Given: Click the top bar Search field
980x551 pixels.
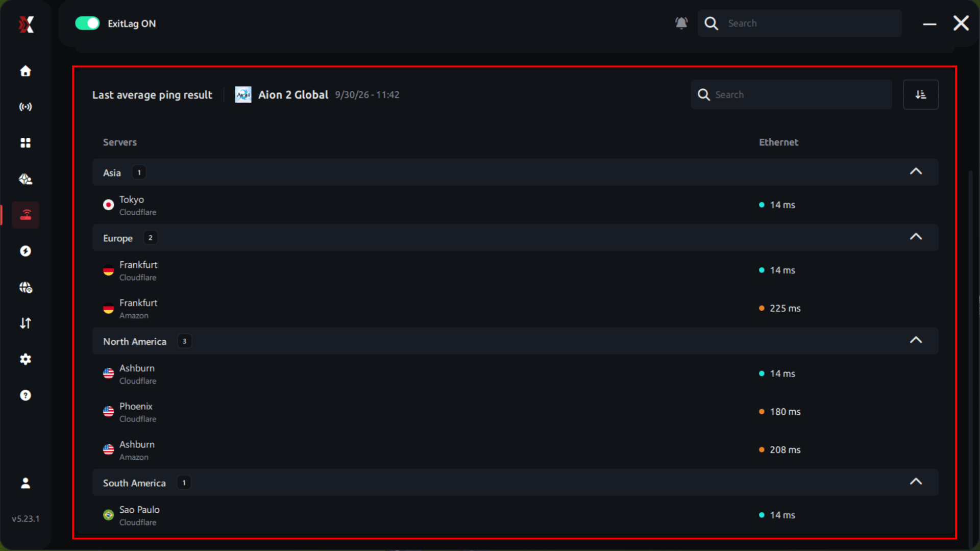Looking at the screenshot, I should (x=799, y=23).
